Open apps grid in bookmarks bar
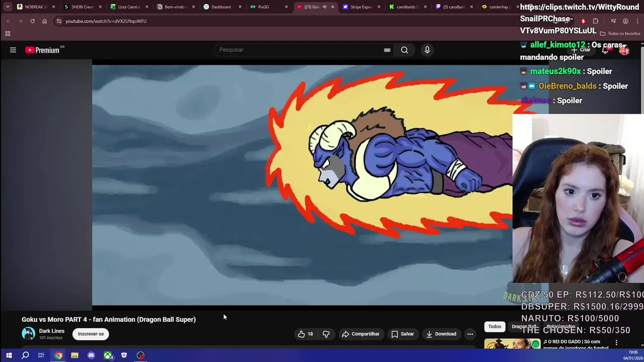The image size is (644, 362). [x=8, y=34]
